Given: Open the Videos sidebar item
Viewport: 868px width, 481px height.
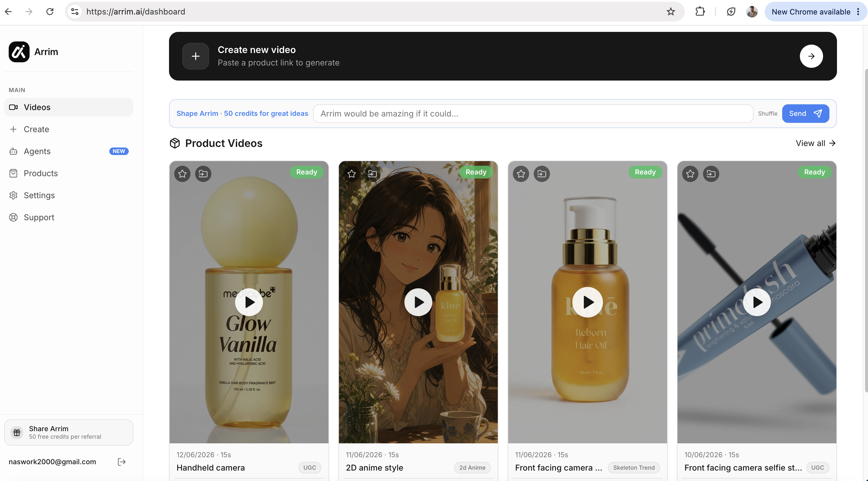Looking at the screenshot, I should pyautogui.click(x=69, y=107).
